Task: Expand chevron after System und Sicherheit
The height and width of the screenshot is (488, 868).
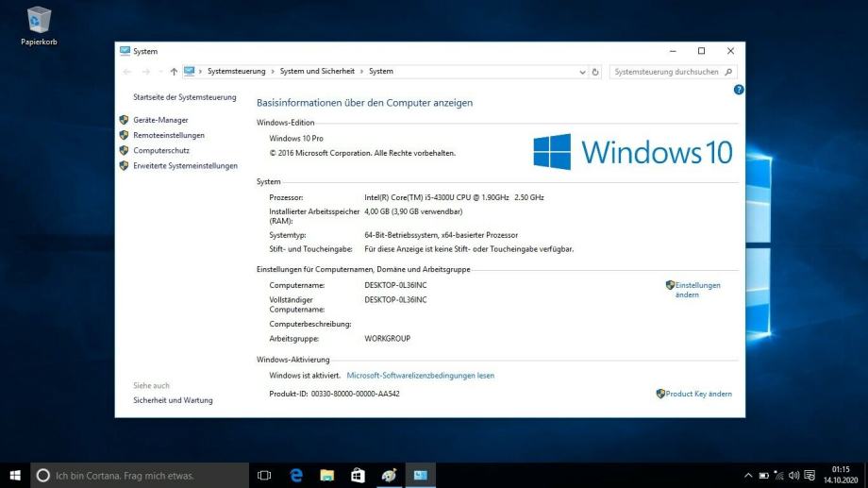Action: pos(362,72)
